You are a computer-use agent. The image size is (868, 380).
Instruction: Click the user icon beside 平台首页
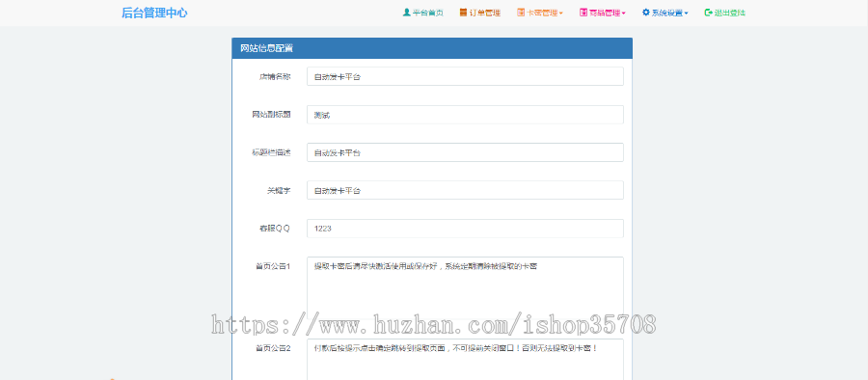tap(406, 13)
